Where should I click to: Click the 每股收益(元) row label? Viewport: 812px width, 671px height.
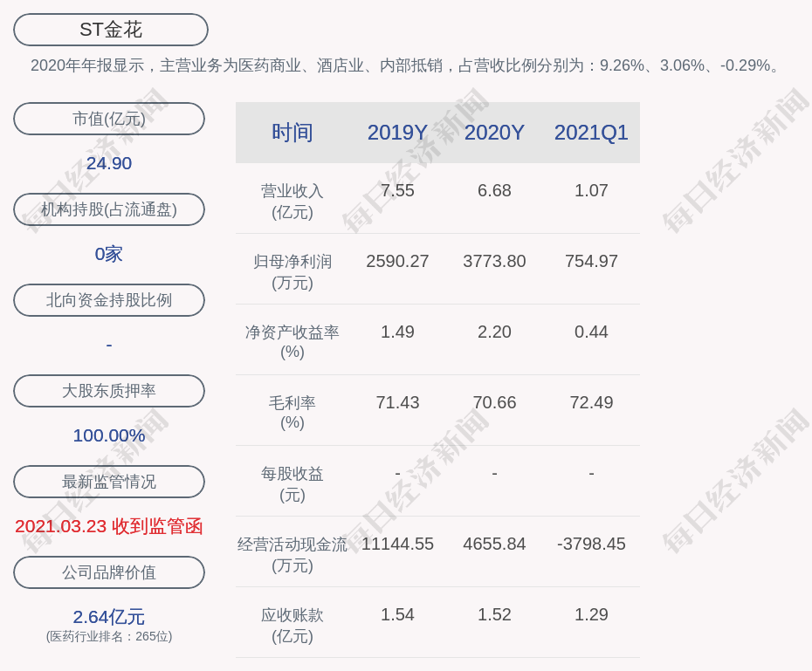coord(292,484)
